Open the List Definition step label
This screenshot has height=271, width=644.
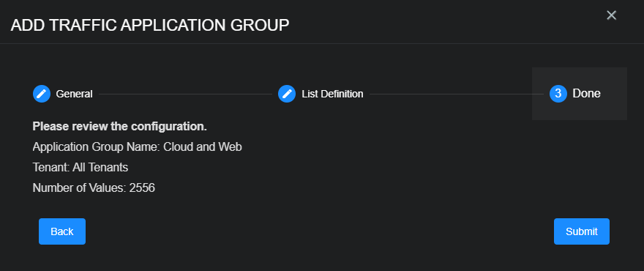[332, 94]
